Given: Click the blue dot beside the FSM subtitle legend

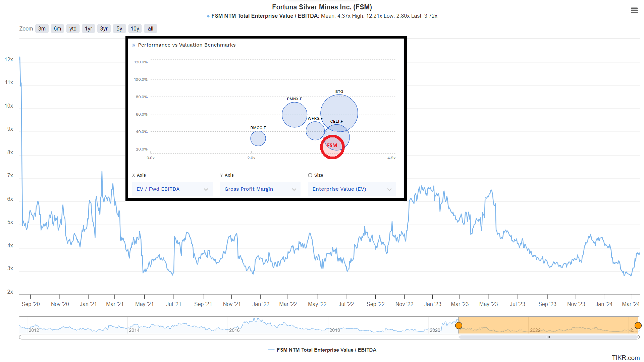Looking at the screenshot, I should click(208, 16).
